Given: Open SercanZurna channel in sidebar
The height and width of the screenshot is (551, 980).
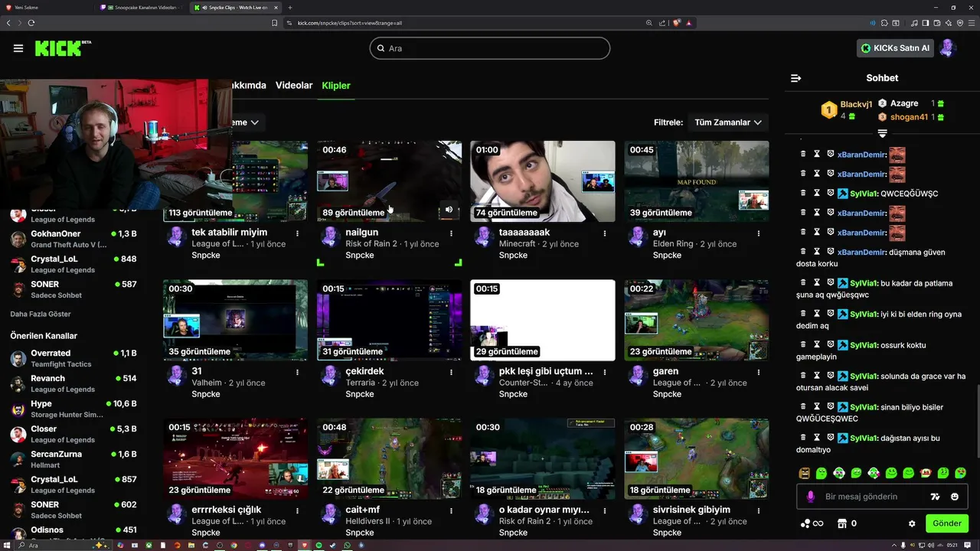Looking at the screenshot, I should coord(73,459).
